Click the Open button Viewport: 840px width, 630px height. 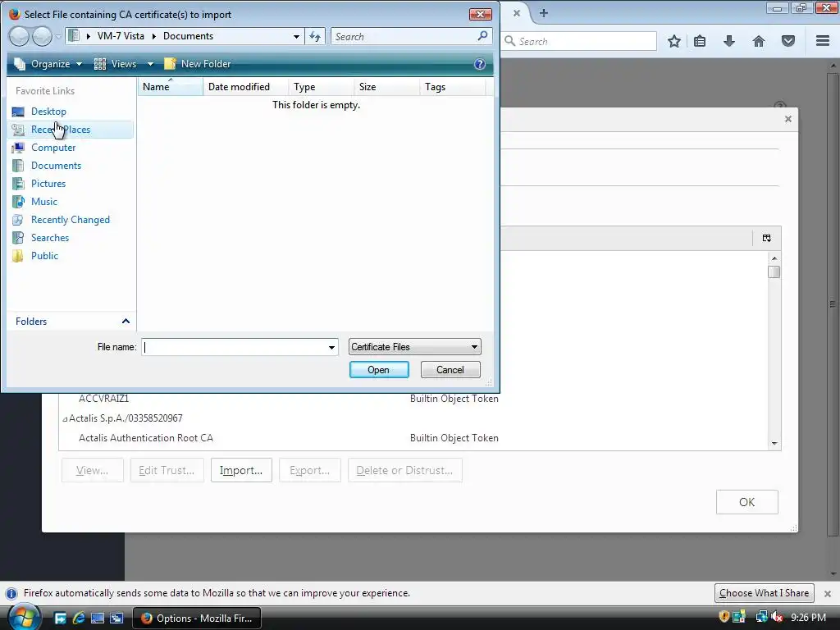(x=379, y=370)
